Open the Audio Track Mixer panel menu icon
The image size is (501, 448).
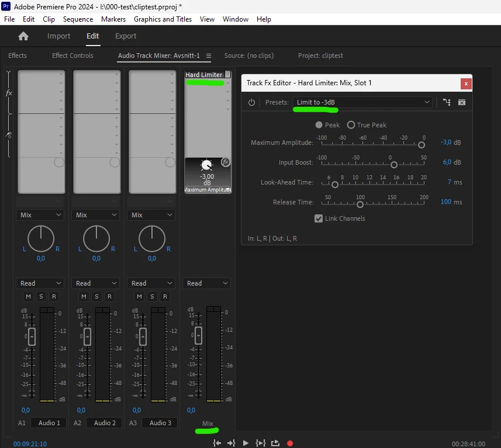tap(209, 56)
